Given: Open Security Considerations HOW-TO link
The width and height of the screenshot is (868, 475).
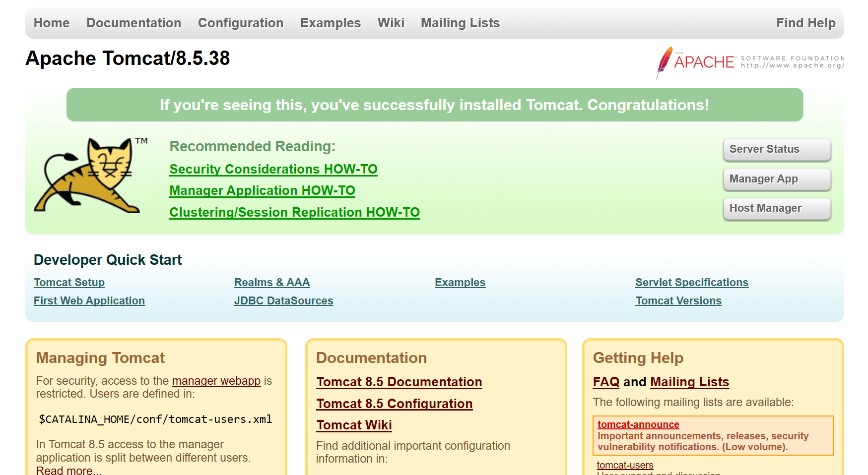Looking at the screenshot, I should pos(273,169).
